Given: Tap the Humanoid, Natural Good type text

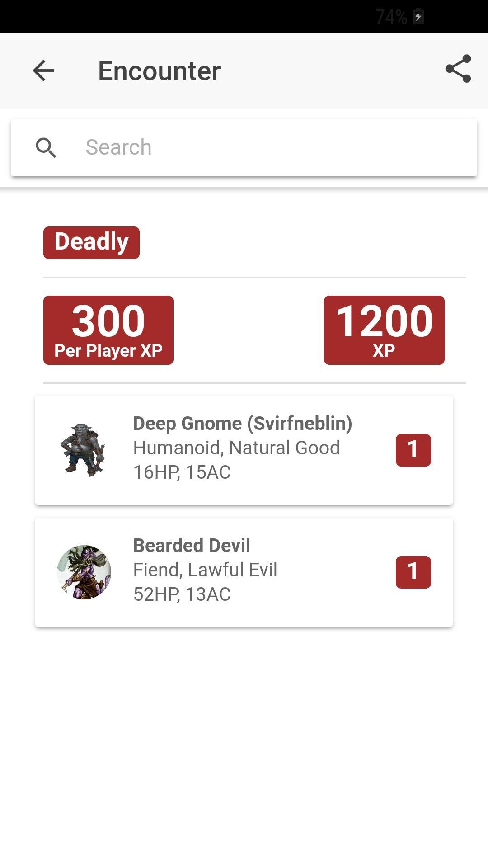Looking at the screenshot, I should click(236, 448).
